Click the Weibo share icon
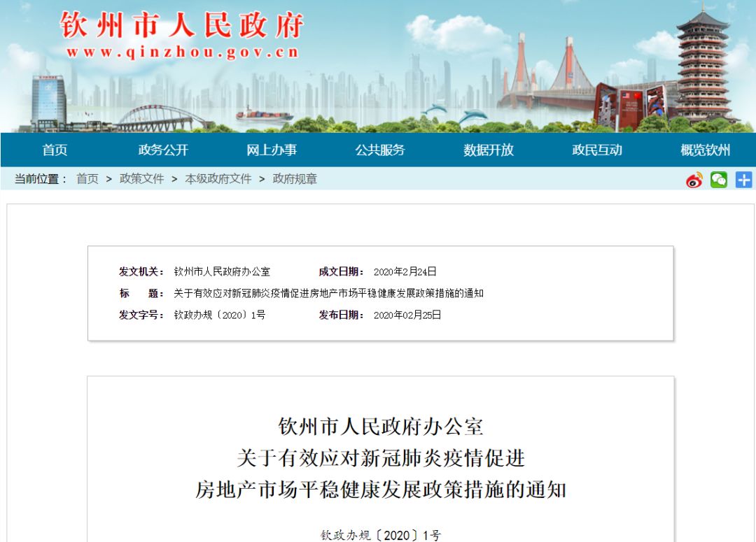This screenshot has width=756, height=542. pos(694,180)
